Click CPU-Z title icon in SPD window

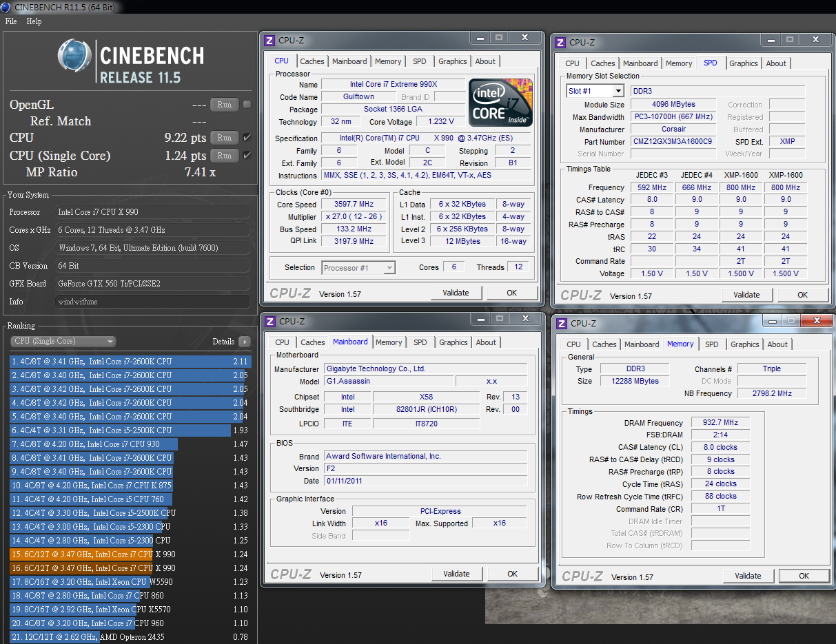(561, 43)
